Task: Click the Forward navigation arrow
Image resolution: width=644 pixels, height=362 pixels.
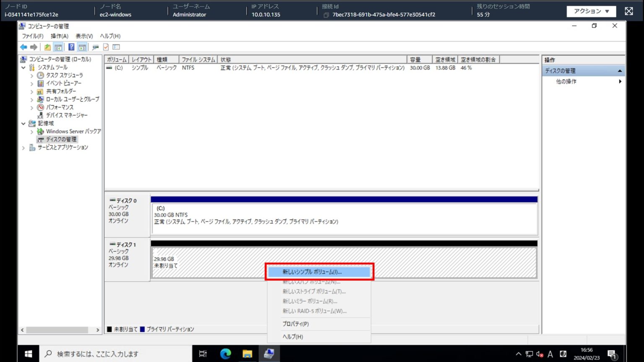Action: (34, 47)
